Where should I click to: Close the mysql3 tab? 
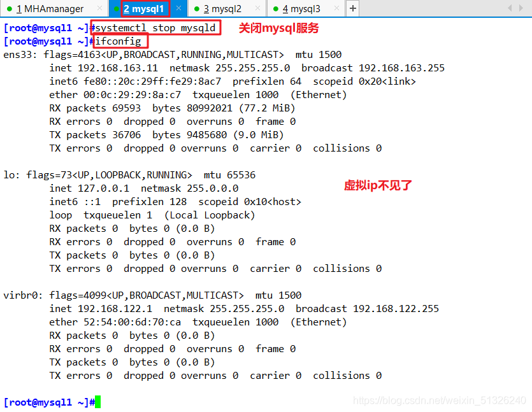(336, 8)
